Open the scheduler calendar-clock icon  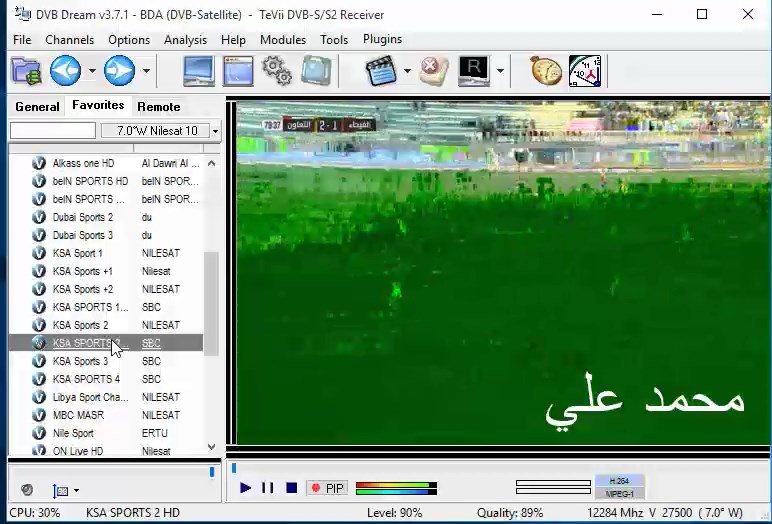click(585, 71)
